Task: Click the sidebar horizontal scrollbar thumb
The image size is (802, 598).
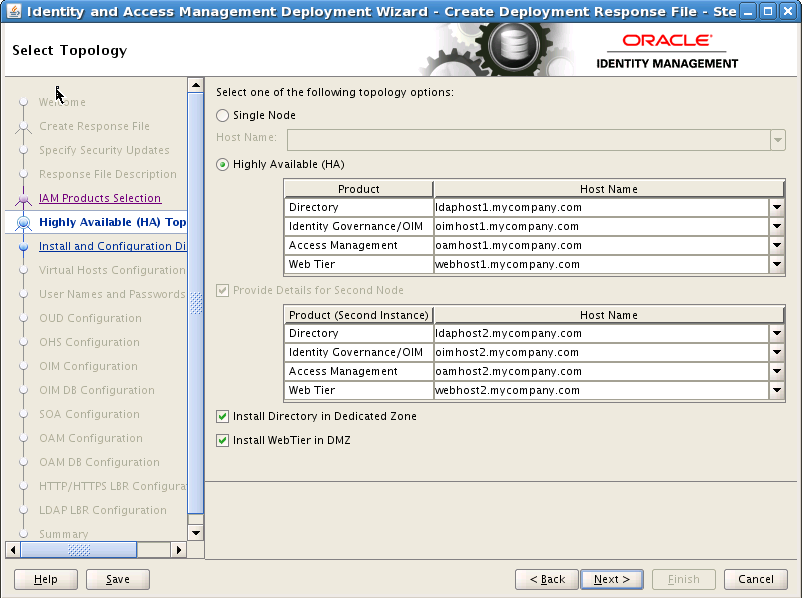Action: tap(79, 550)
